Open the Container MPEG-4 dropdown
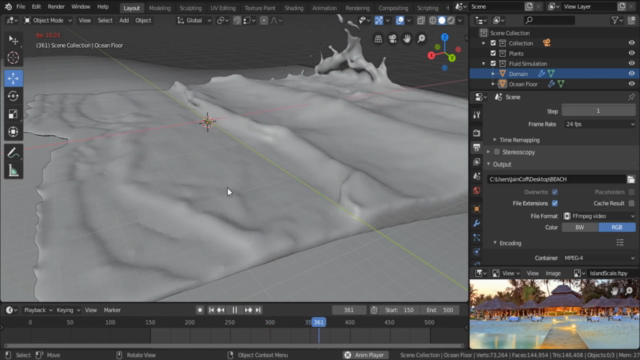640x360 pixels. pyautogui.click(x=599, y=258)
